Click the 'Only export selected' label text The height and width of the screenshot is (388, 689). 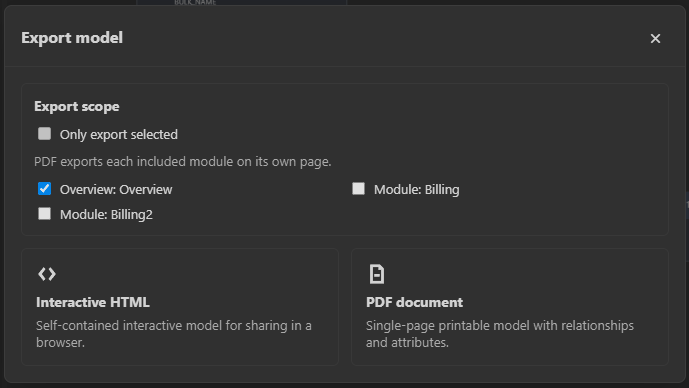(x=119, y=134)
